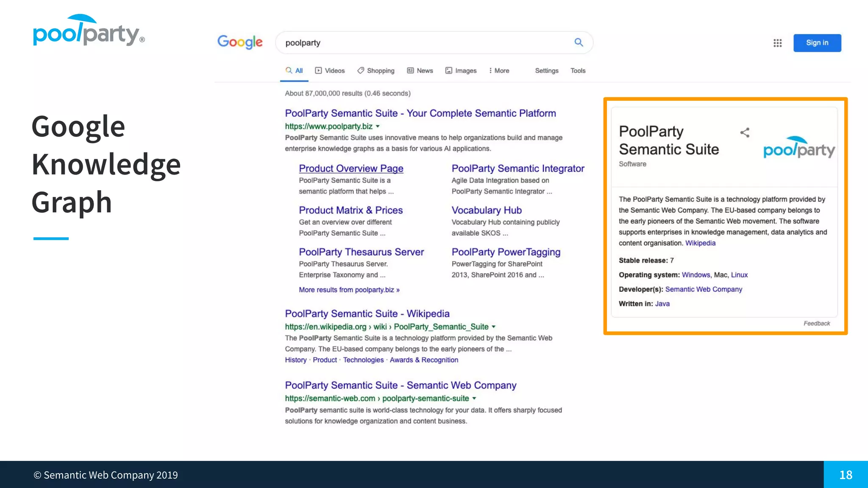
Task: Switch to the Videos tab
Action: click(x=330, y=71)
